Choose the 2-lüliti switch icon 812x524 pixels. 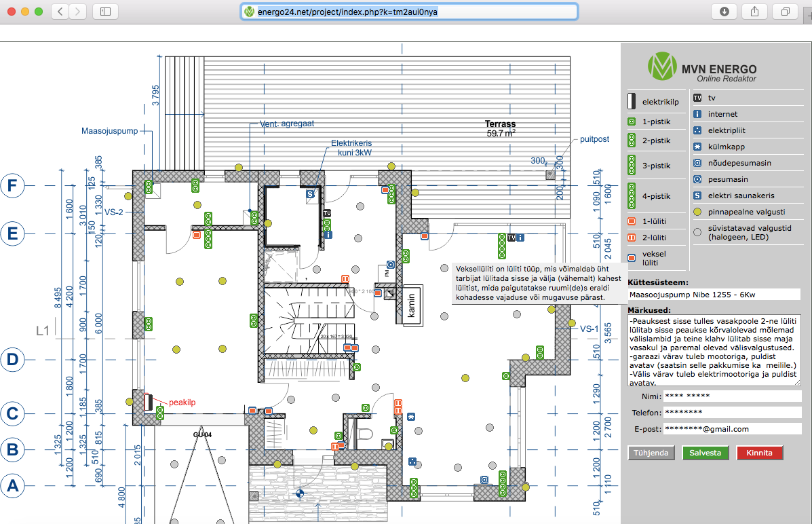coord(632,238)
